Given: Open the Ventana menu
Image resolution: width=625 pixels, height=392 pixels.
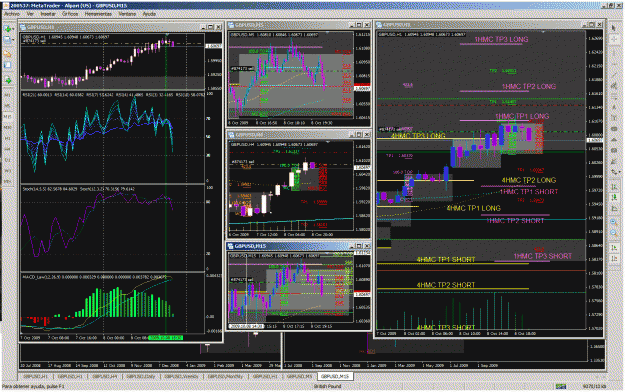Looking at the screenshot, I should tap(127, 14).
